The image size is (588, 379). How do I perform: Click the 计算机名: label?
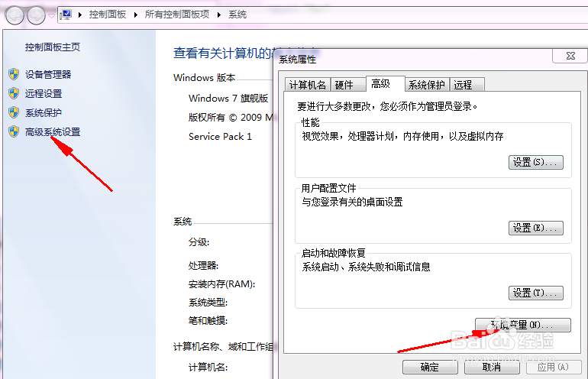point(208,367)
